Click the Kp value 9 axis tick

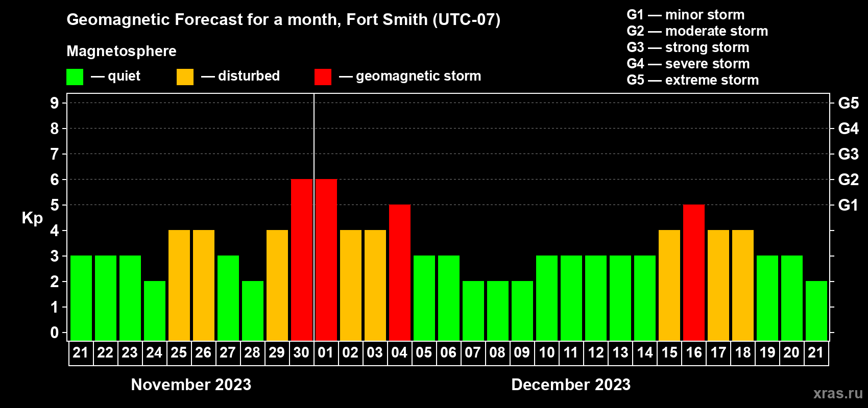point(55,103)
